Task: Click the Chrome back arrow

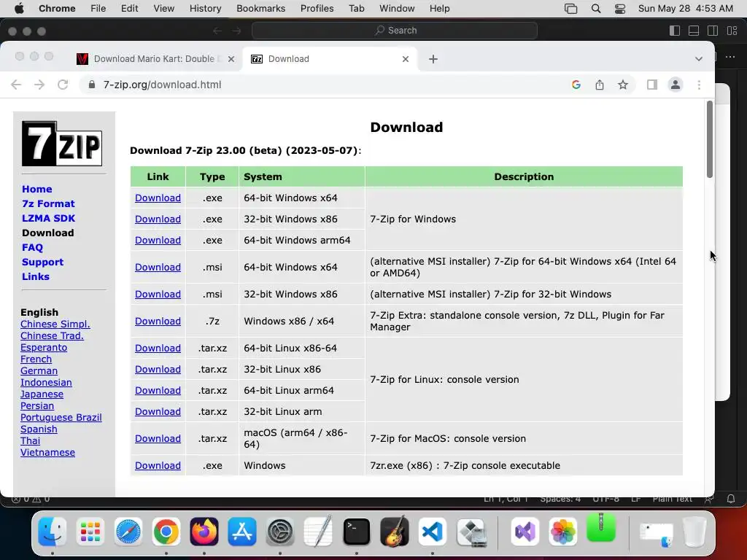Action: (x=16, y=85)
